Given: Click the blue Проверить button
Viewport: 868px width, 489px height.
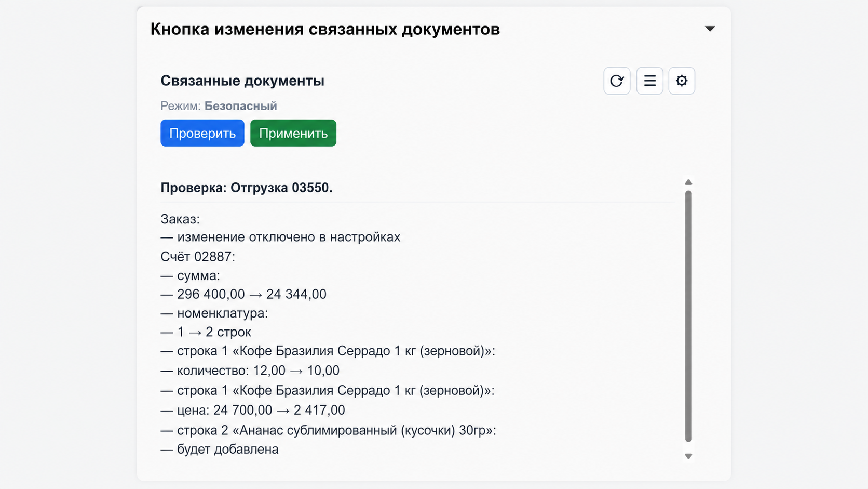Looking at the screenshot, I should (x=202, y=133).
